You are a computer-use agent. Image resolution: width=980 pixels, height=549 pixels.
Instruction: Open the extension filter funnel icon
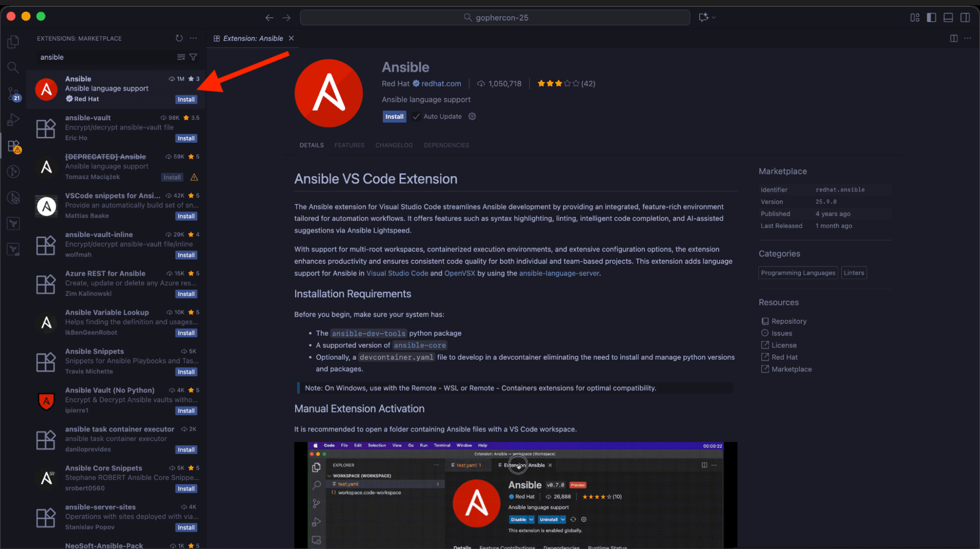click(x=194, y=57)
